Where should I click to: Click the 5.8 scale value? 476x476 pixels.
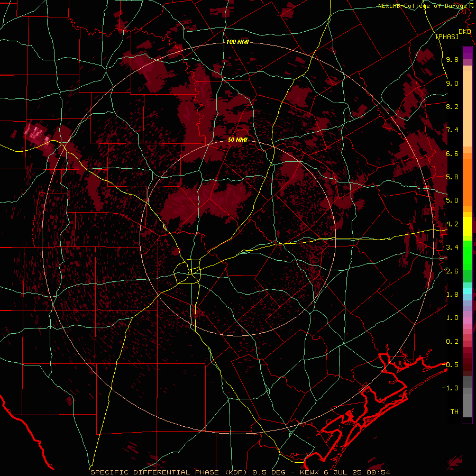point(452,177)
